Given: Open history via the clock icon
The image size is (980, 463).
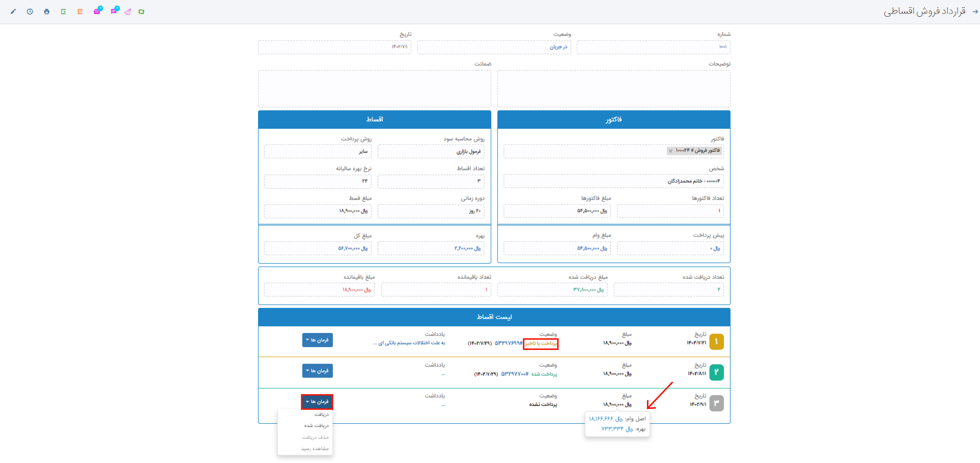Looking at the screenshot, I should click(30, 11).
